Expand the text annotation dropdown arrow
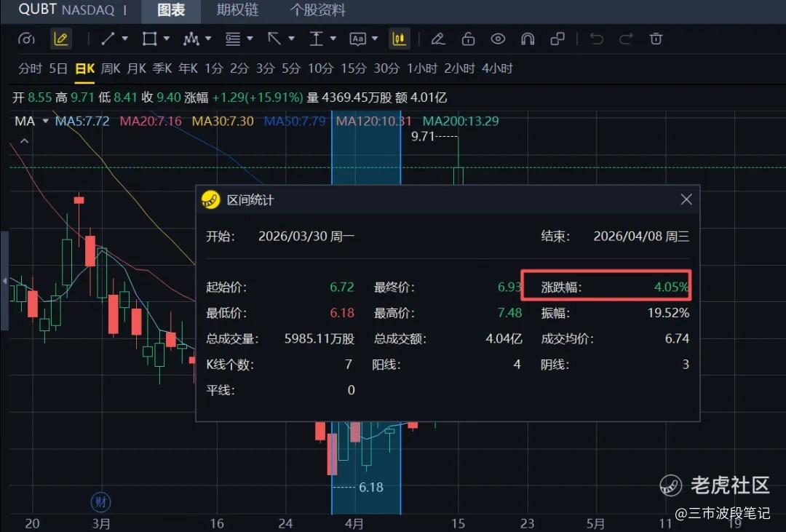The image size is (786, 532). click(375, 39)
